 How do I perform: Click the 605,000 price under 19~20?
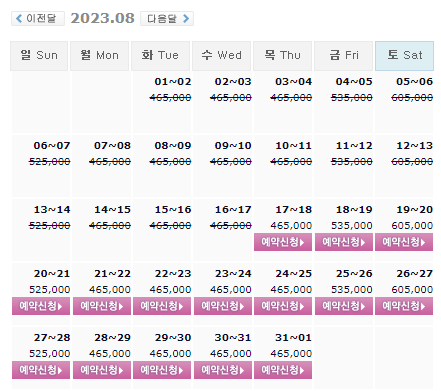pyautogui.click(x=412, y=226)
